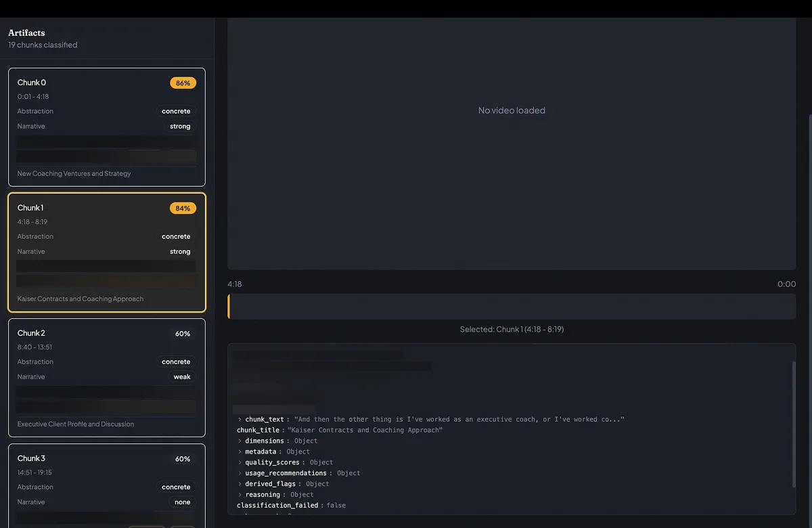Click Chunk 3's "none" narrative tag

pyautogui.click(x=182, y=502)
